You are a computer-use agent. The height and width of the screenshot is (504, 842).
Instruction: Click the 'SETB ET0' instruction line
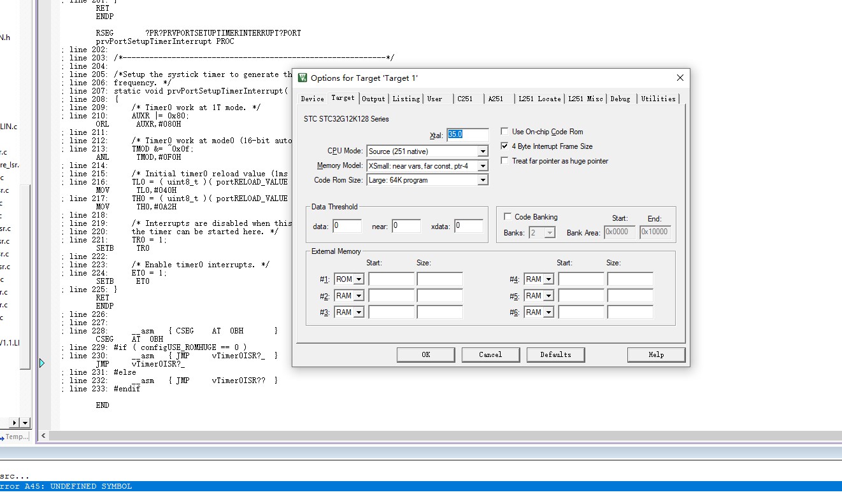pyautogui.click(x=122, y=281)
